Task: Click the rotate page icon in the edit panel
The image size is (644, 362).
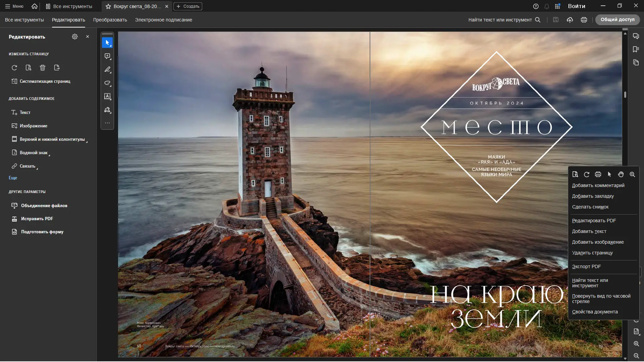Action: pyautogui.click(x=14, y=68)
